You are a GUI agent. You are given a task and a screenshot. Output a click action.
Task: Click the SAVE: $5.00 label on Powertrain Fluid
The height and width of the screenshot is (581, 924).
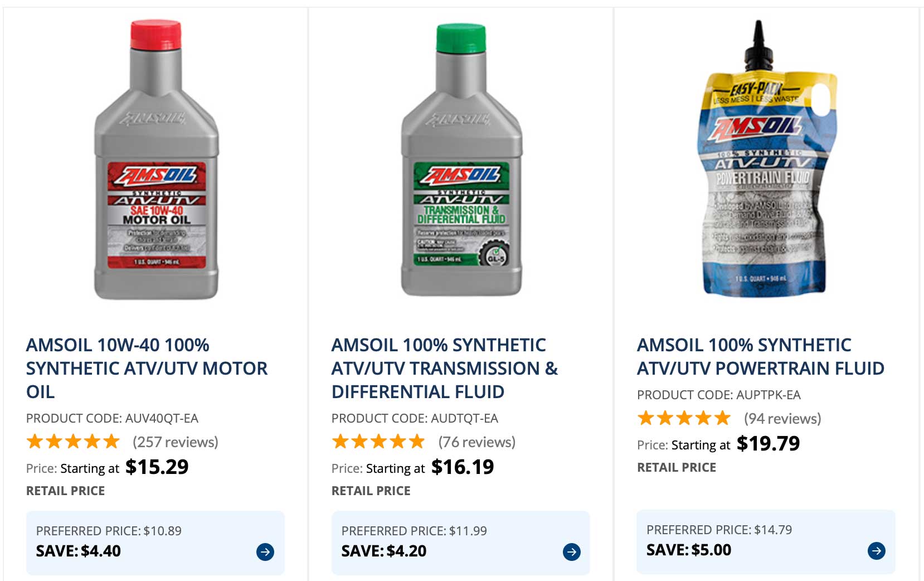click(689, 549)
